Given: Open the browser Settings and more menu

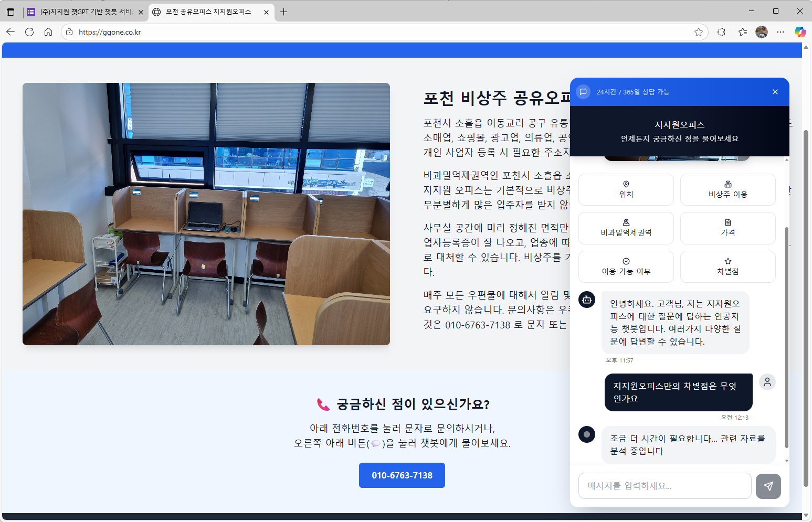Looking at the screenshot, I should 781,32.
